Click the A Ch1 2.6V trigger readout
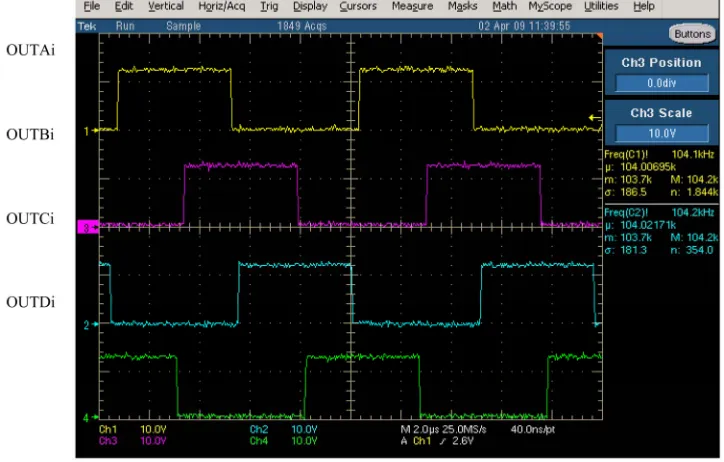 point(437,441)
